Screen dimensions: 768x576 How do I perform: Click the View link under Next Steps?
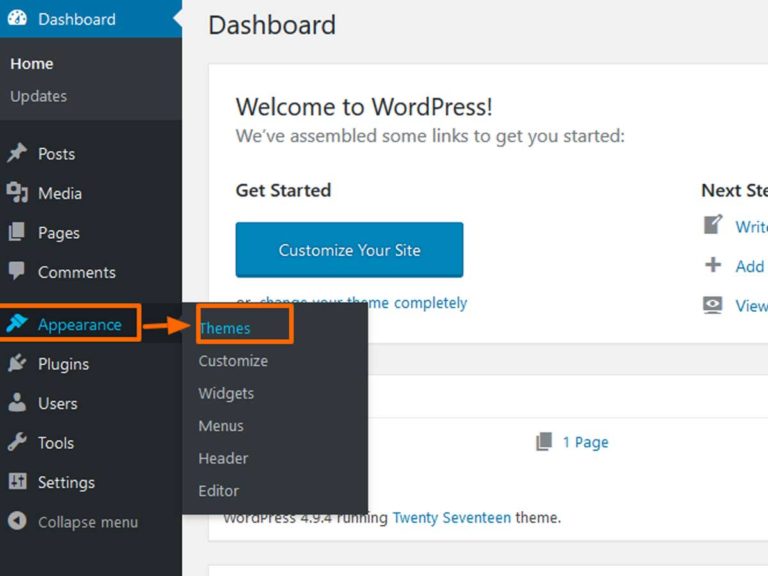(x=751, y=306)
